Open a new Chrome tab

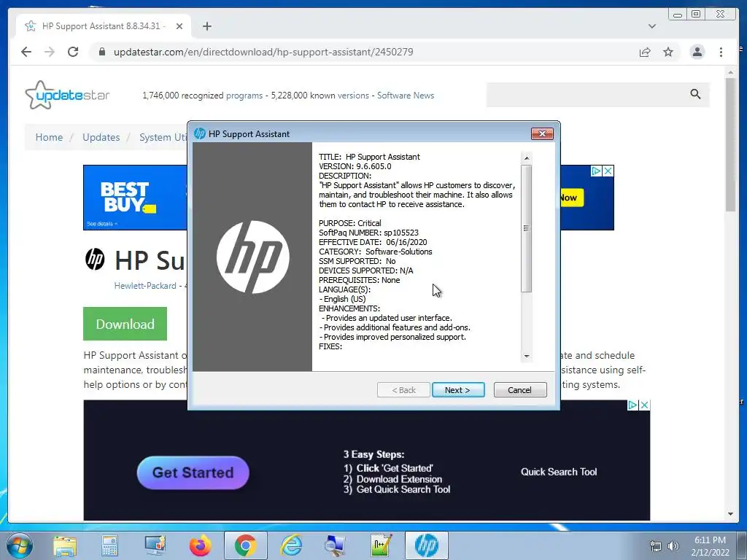pyautogui.click(x=206, y=26)
